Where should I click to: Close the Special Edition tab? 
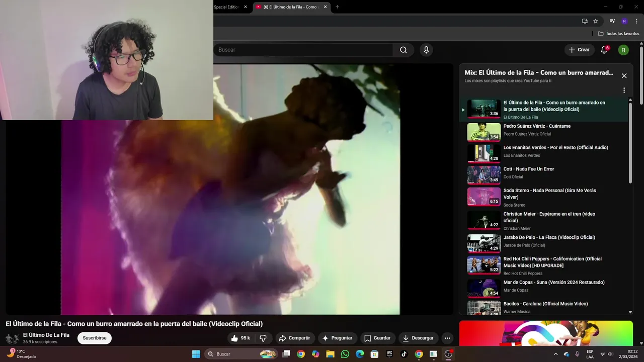246,7
